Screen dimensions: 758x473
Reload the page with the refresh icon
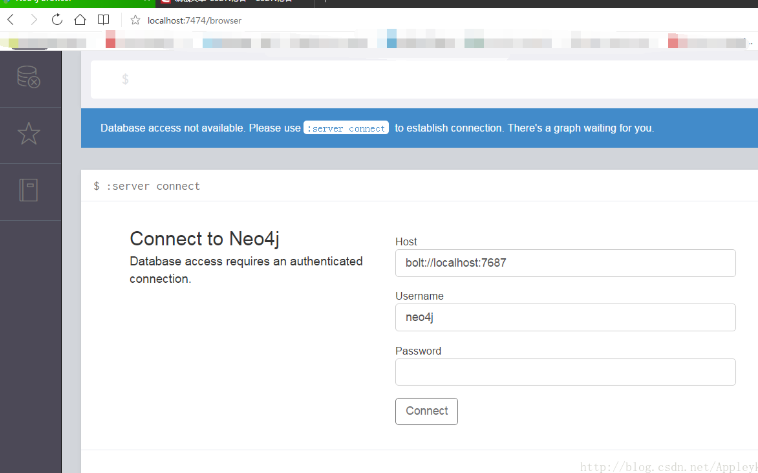click(x=57, y=20)
